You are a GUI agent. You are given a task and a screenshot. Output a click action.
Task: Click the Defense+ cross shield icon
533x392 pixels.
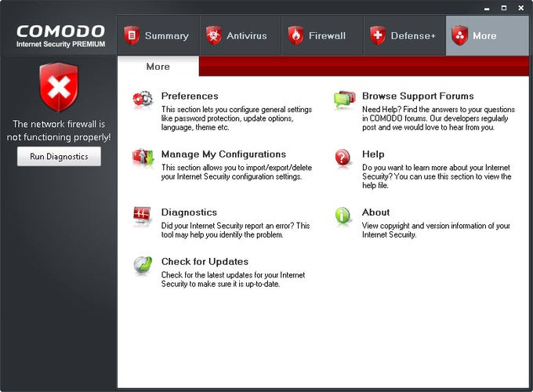(x=378, y=35)
